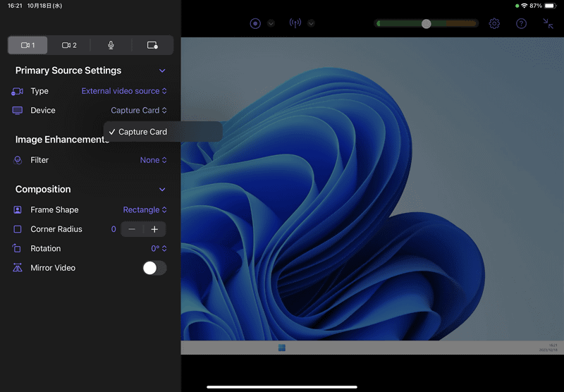This screenshot has width=564, height=392.
Task: Decrease the Corner Radius value
Action: (x=132, y=229)
